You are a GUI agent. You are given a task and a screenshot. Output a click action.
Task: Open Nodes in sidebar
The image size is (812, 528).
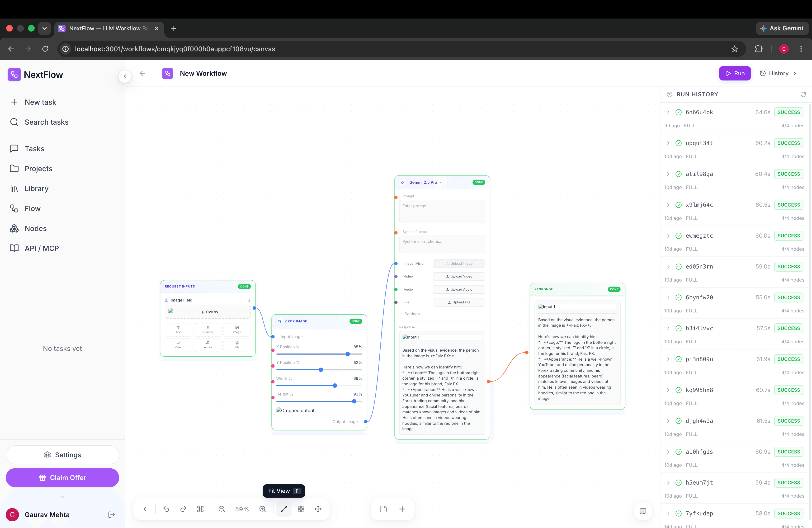(62, 229)
